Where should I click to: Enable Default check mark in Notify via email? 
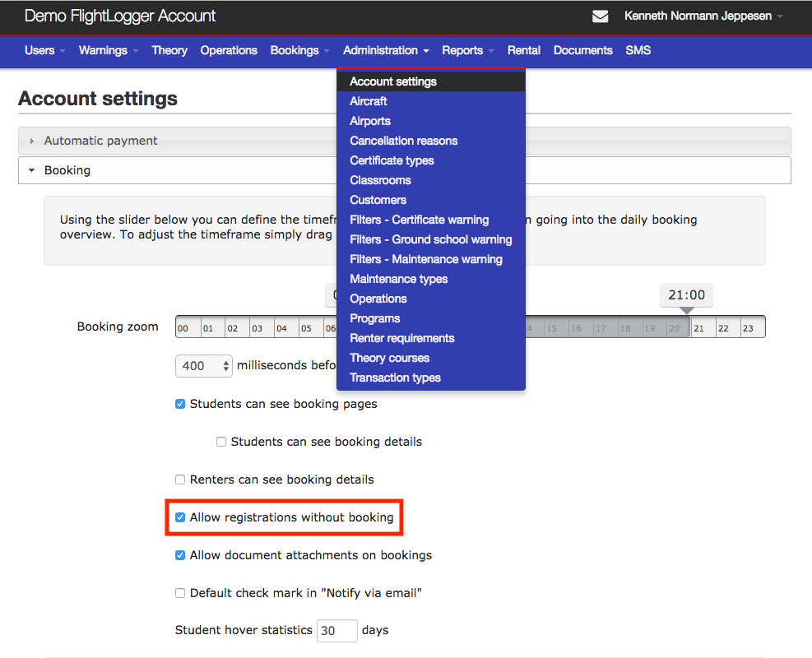point(180,593)
